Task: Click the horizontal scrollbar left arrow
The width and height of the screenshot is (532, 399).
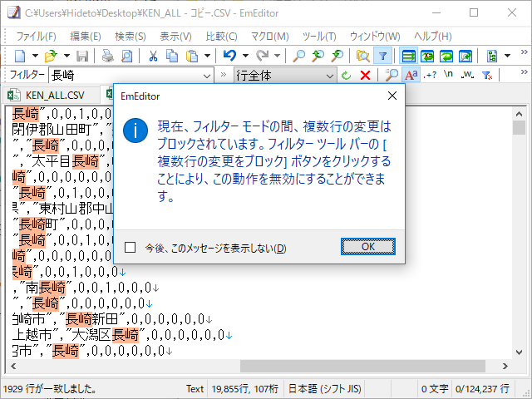Action: coord(13,366)
